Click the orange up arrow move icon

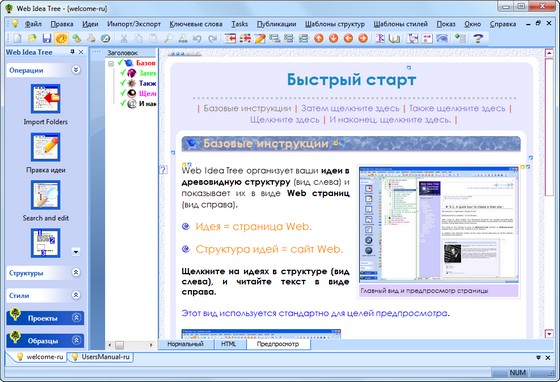319,38
